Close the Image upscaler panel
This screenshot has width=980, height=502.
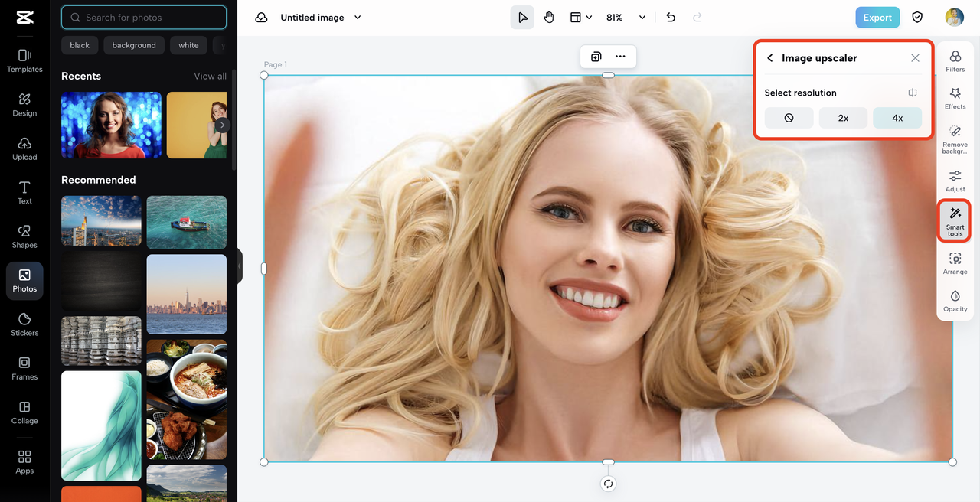[x=915, y=58]
